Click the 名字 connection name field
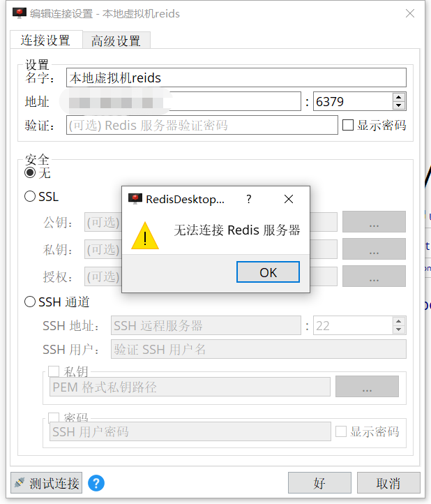The image size is (431, 504). [236, 77]
